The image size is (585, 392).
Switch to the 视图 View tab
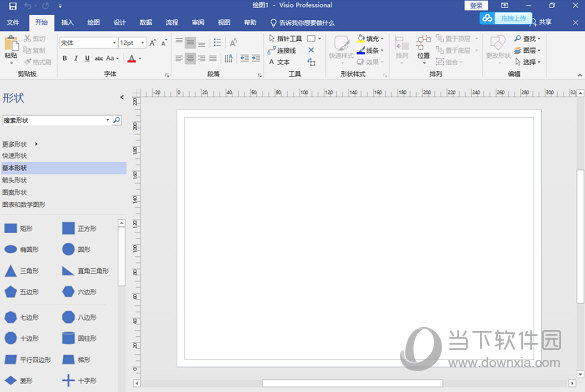pyautogui.click(x=224, y=22)
